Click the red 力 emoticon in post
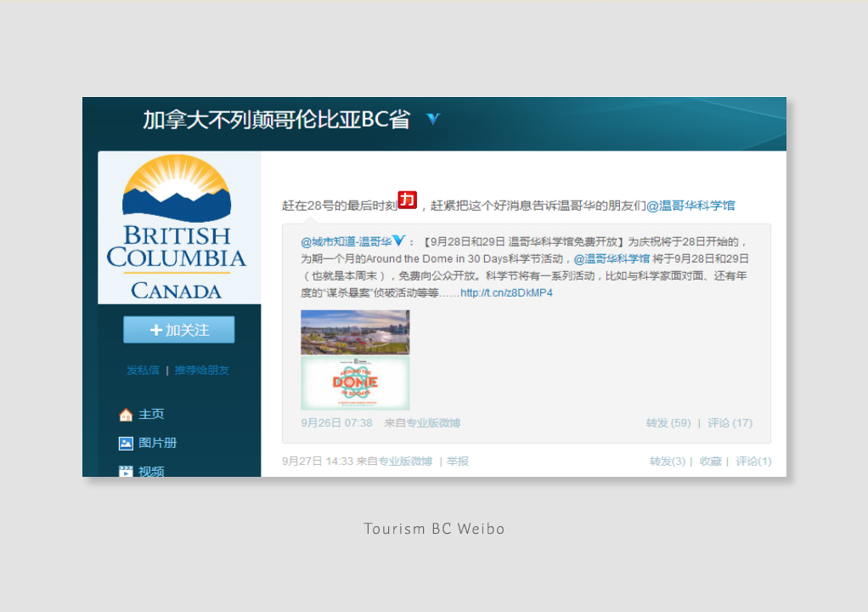The image size is (868, 612). 408,200
